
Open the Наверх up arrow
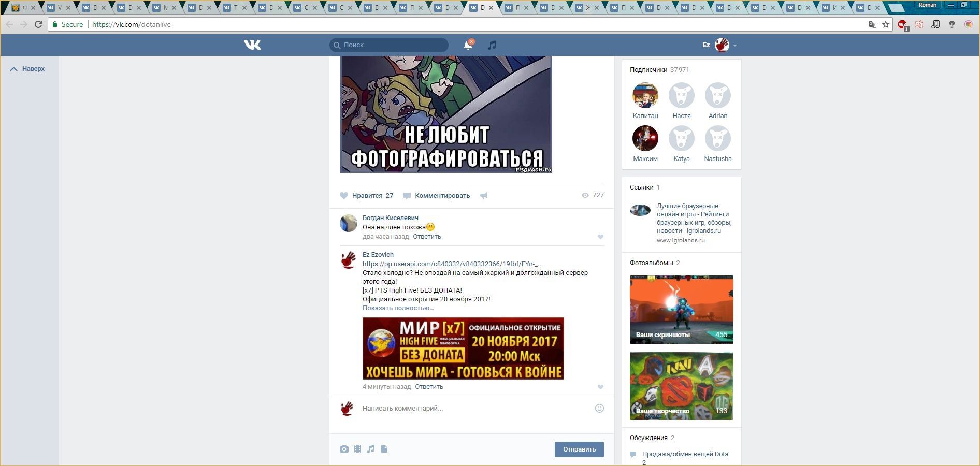14,69
